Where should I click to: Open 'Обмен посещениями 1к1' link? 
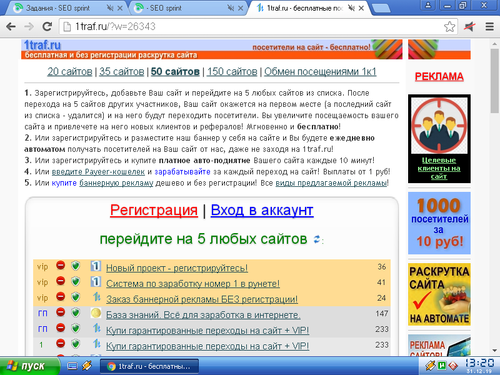(x=320, y=72)
